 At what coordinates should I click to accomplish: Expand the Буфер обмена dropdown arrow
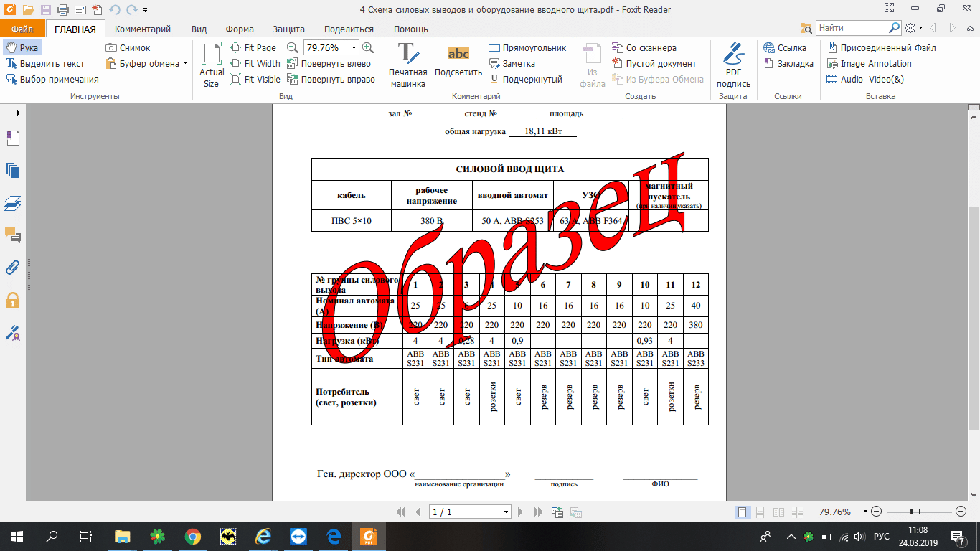coord(185,64)
